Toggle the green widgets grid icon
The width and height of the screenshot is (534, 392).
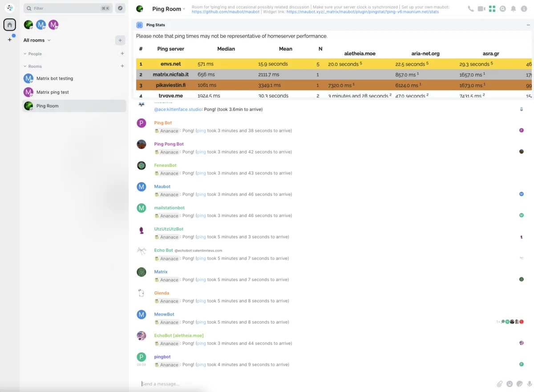[x=492, y=9]
